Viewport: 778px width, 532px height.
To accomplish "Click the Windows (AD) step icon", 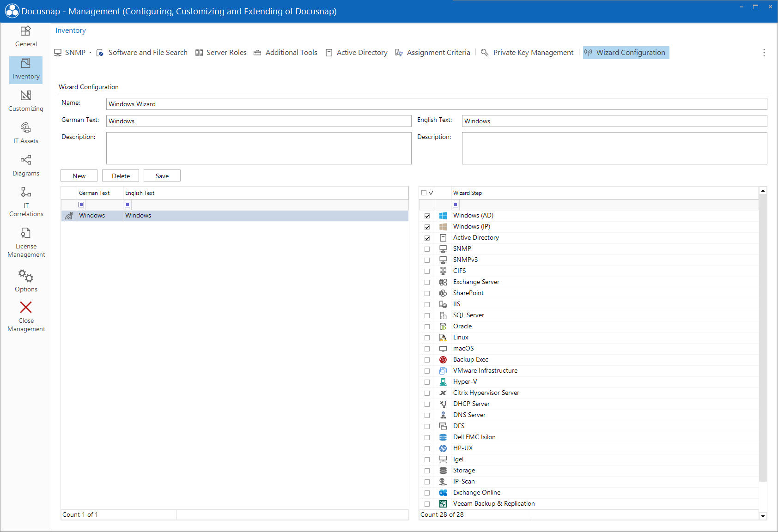I will pyautogui.click(x=443, y=216).
